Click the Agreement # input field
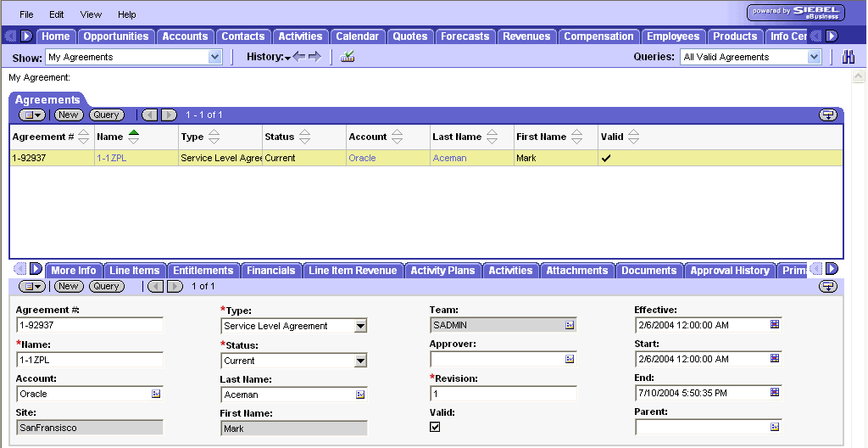868x448 pixels. tap(90, 325)
